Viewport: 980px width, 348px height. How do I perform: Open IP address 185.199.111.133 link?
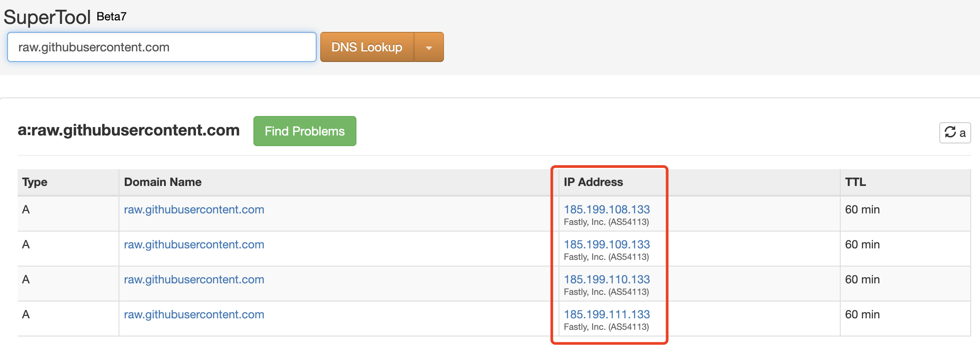606,314
